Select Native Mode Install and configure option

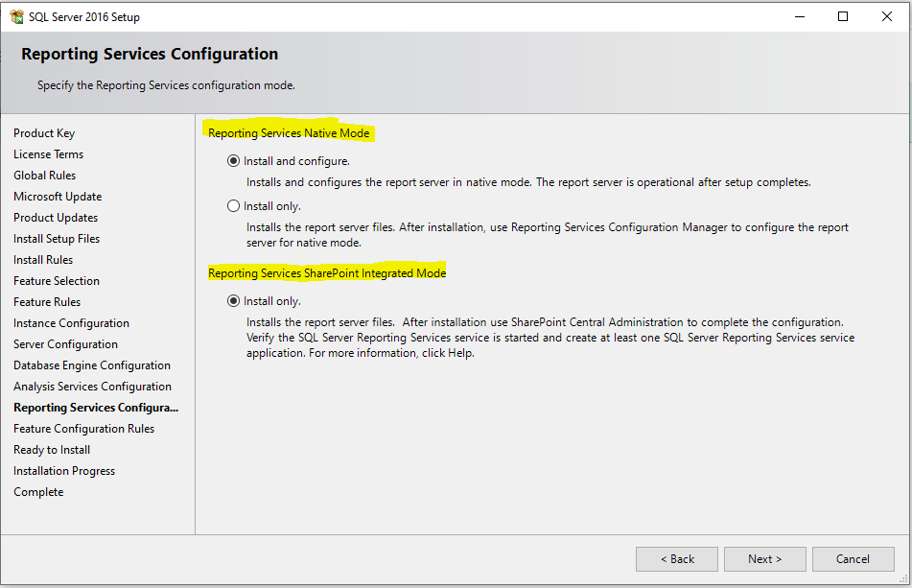click(233, 161)
